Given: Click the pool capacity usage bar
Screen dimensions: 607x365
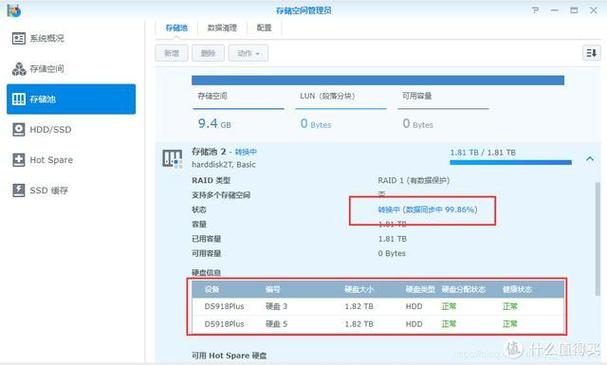Looking at the screenshot, I should pos(378,80).
